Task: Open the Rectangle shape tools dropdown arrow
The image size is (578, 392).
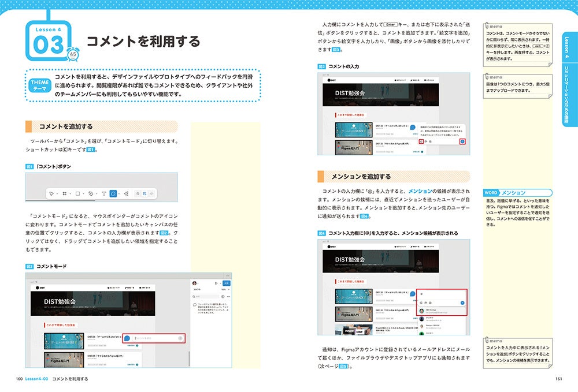Action: point(83,193)
